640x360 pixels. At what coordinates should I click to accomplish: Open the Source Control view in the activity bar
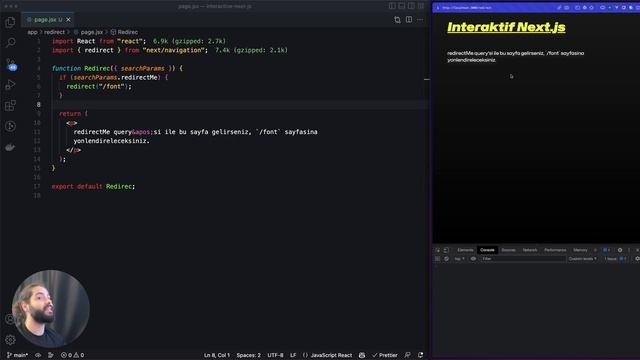[x=11, y=64]
